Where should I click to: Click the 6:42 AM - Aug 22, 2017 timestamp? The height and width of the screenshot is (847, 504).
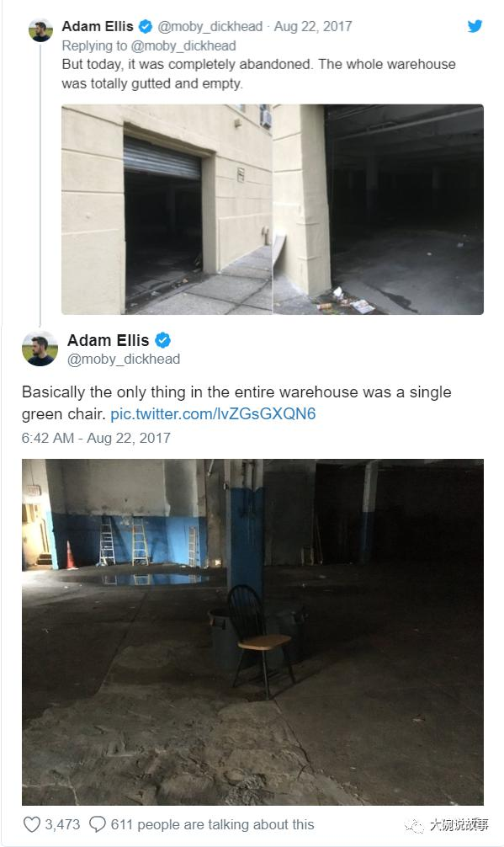[x=96, y=438]
